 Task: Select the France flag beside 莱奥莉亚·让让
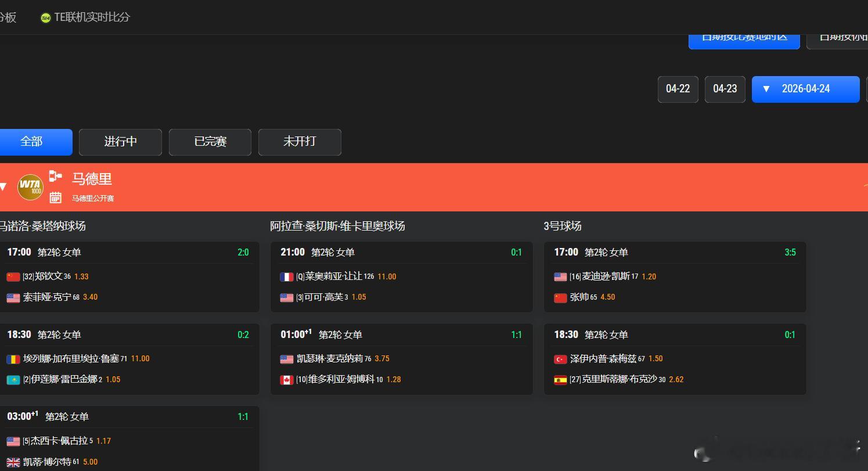point(286,277)
